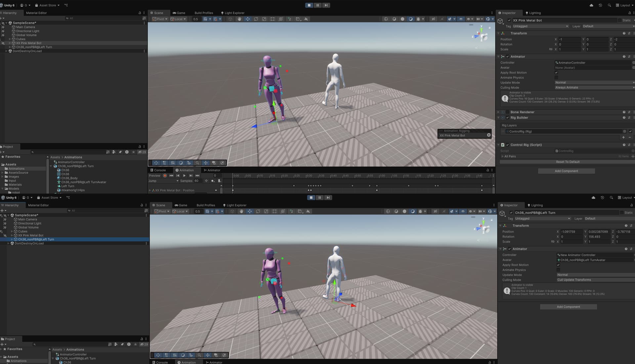The image size is (635, 364).
Task: Enable the Static checkbox for XX Pink Metal Bot
Action: [619, 20]
